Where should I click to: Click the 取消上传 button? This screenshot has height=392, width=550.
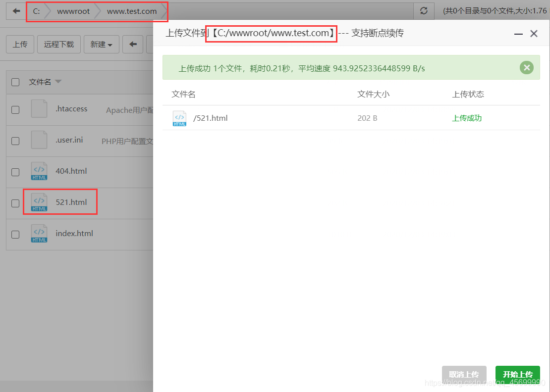[464, 375]
